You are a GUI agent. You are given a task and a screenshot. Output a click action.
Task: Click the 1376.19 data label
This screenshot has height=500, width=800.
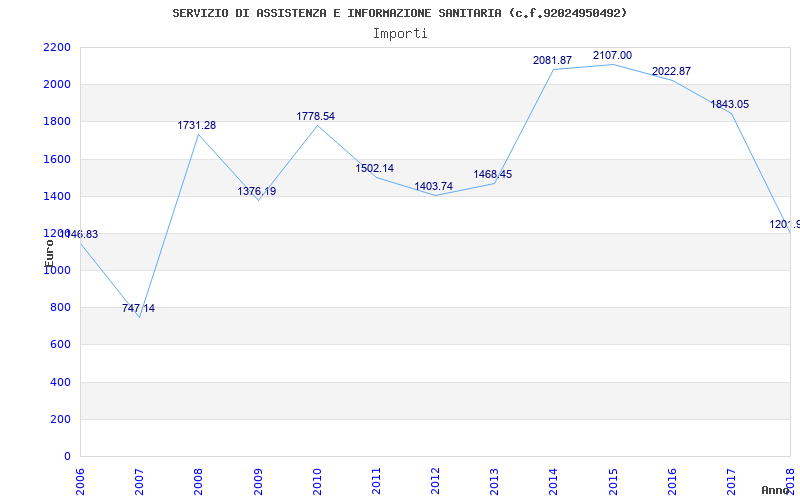(257, 191)
